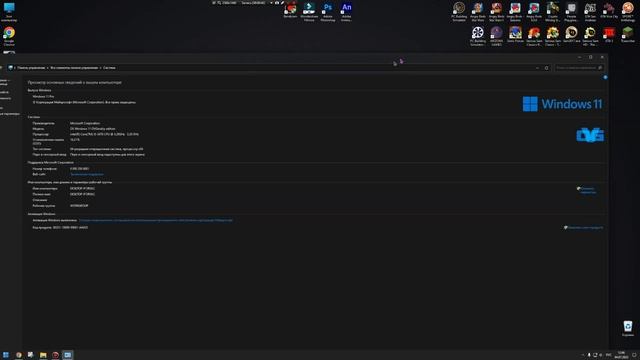Open the Adobe Animate desktop shortcut
This screenshot has width=640, height=360.
pos(347,11)
